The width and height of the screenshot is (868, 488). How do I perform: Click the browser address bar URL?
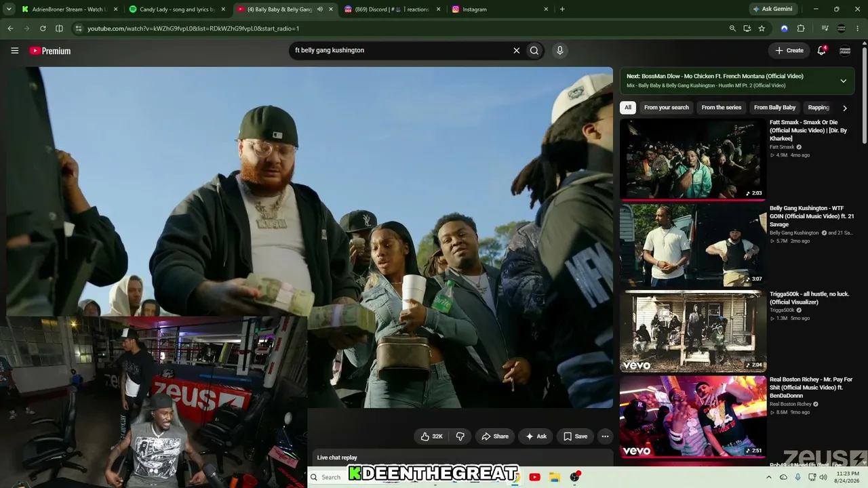193,28
